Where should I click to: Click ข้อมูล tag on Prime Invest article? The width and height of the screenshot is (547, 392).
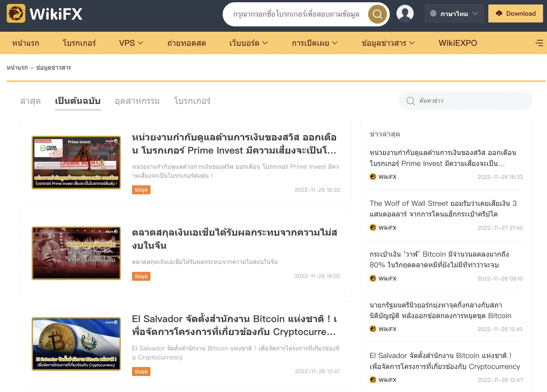tap(141, 190)
